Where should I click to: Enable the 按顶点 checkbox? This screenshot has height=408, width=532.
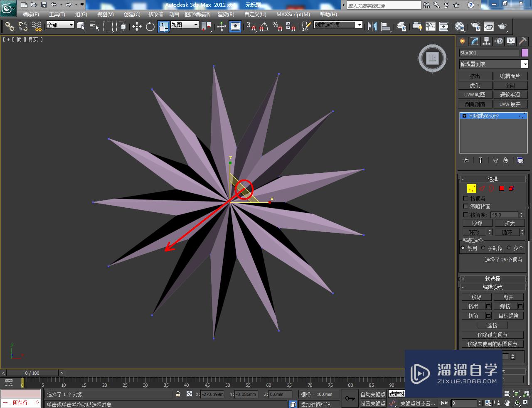pos(465,199)
